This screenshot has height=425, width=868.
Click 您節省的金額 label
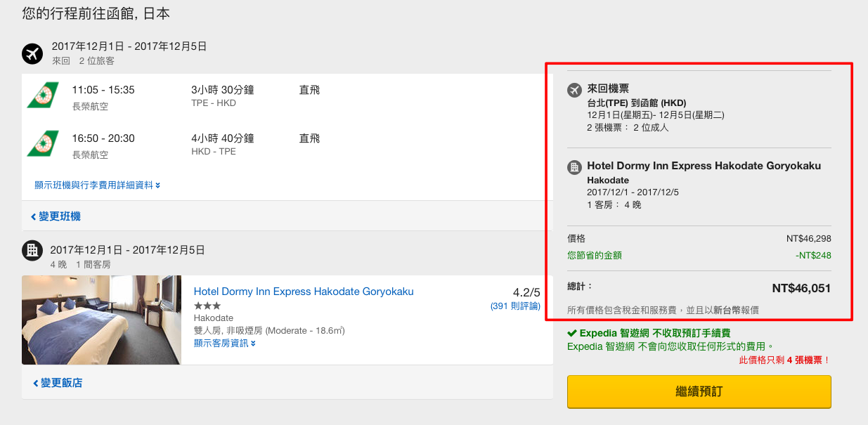click(x=595, y=256)
